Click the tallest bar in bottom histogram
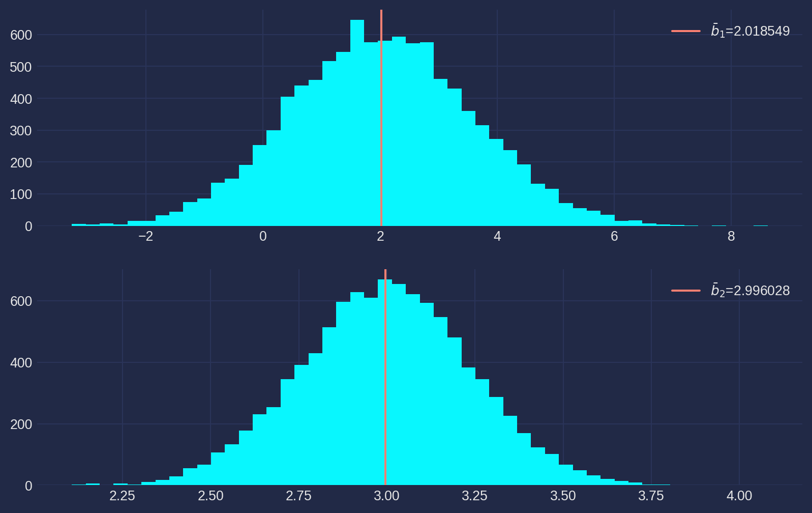The height and width of the screenshot is (513, 812). (385, 382)
